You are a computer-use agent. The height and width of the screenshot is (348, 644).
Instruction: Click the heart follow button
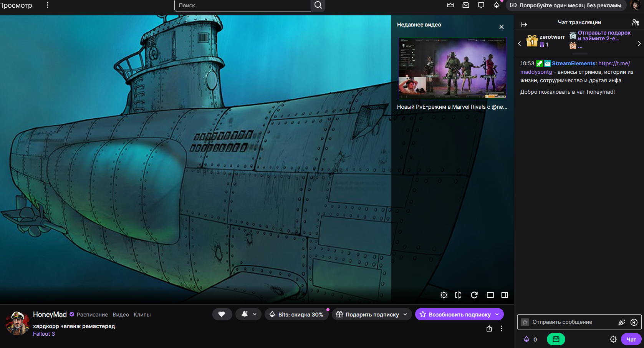coord(222,314)
